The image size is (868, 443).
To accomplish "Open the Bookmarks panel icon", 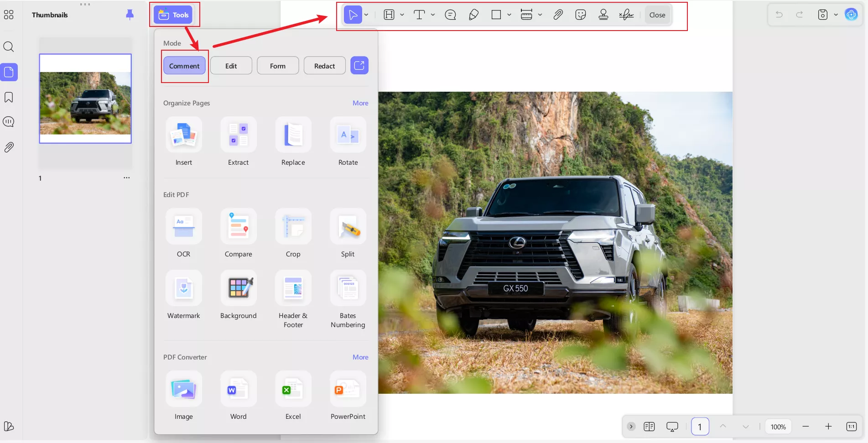I will tap(8, 97).
